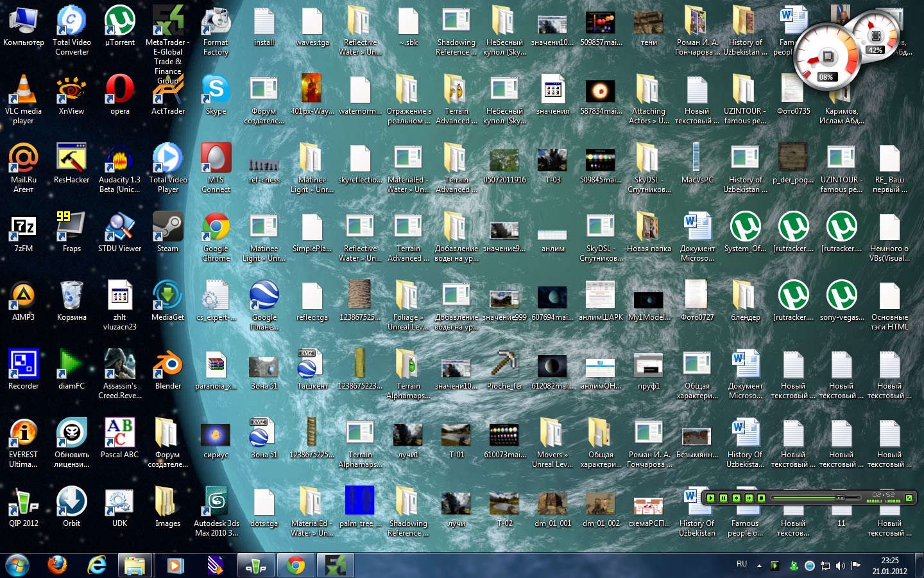Pause playback in AIMP mini player
This screenshot has height=578, width=924.
(x=723, y=498)
